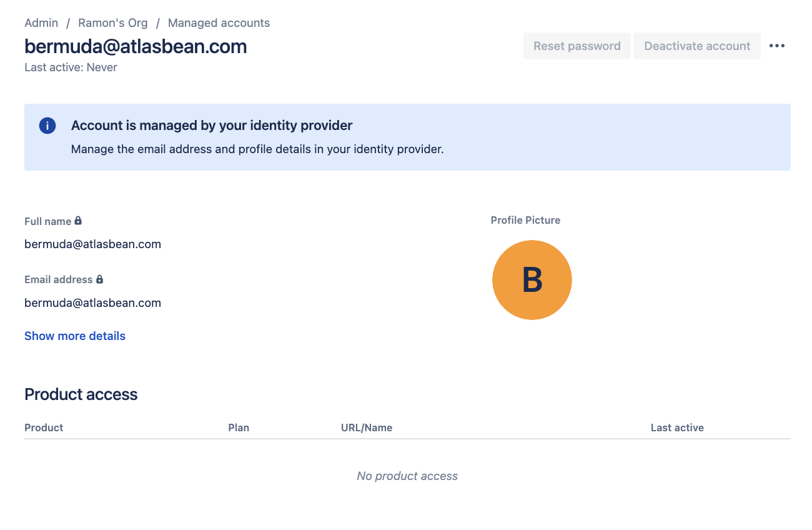The width and height of the screenshot is (812, 530).
Task: Click the identity provider banner title
Action: [x=212, y=126]
